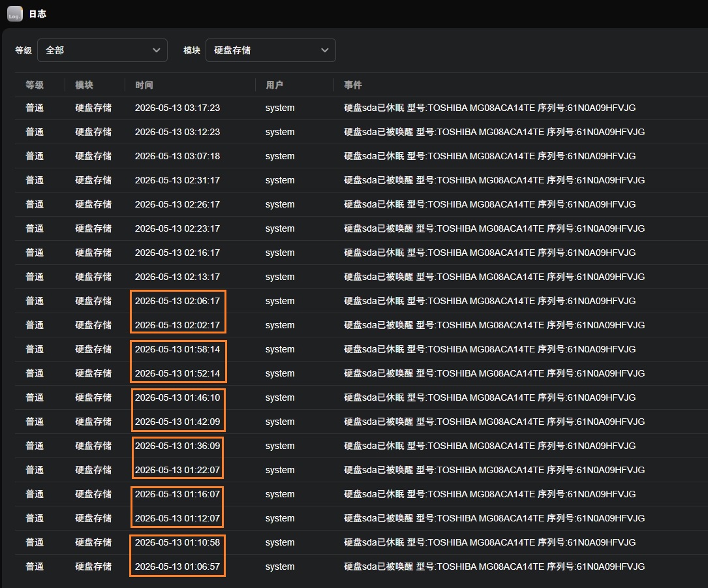Click the 模块 column header

(x=84, y=85)
